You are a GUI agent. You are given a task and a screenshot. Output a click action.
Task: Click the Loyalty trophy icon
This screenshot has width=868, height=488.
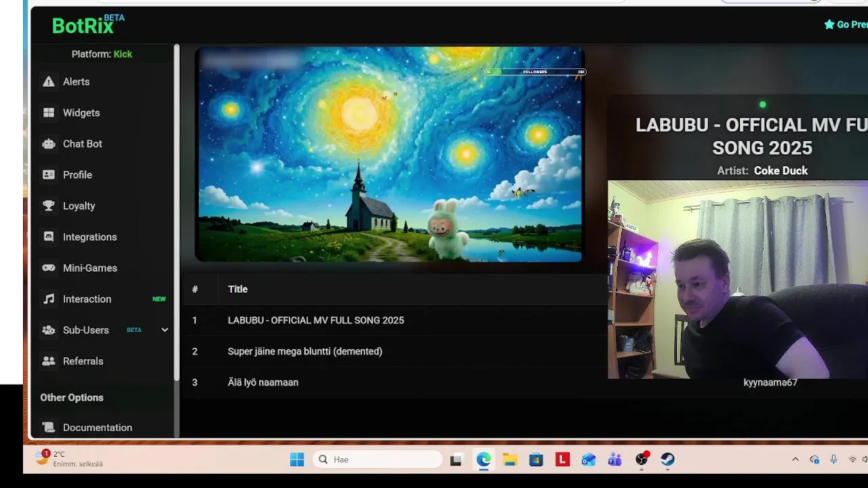(49, 206)
